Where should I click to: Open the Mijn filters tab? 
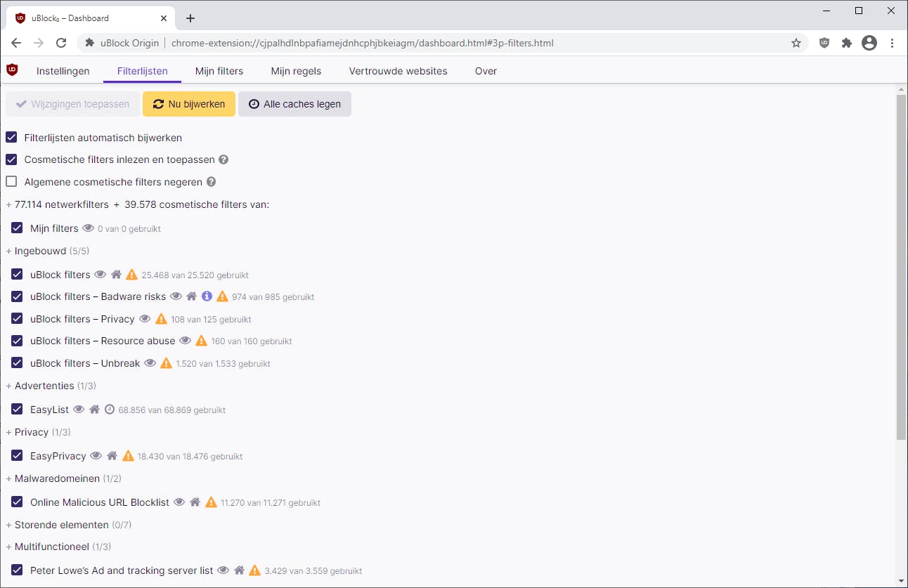tap(219, 71)
